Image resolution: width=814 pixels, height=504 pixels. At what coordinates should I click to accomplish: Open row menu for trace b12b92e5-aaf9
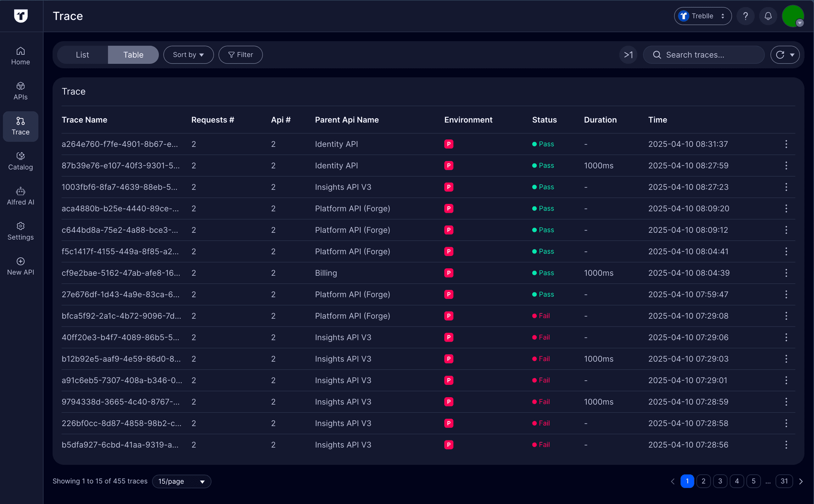coord(786,359)
